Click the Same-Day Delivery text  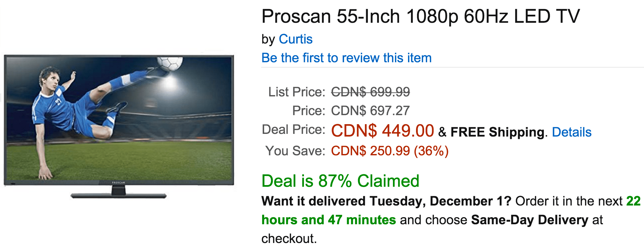click(x=530, y=220)
